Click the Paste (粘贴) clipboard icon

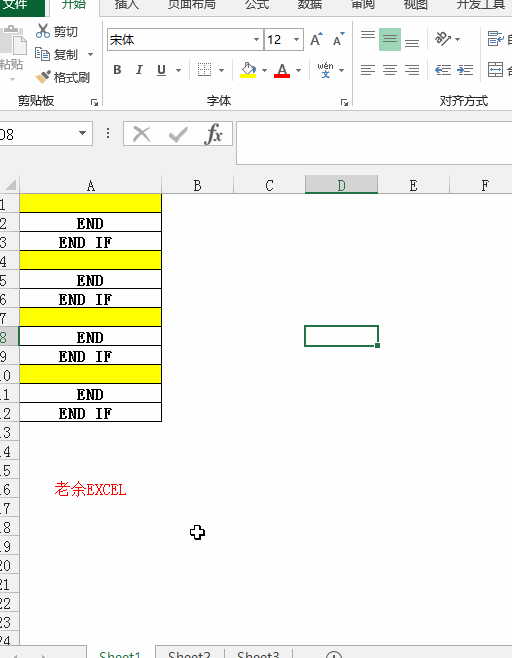[x=13, y=40]
